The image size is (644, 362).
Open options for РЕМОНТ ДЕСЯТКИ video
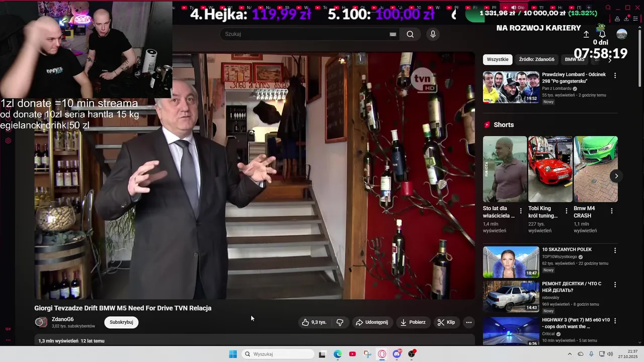[615, 285]
